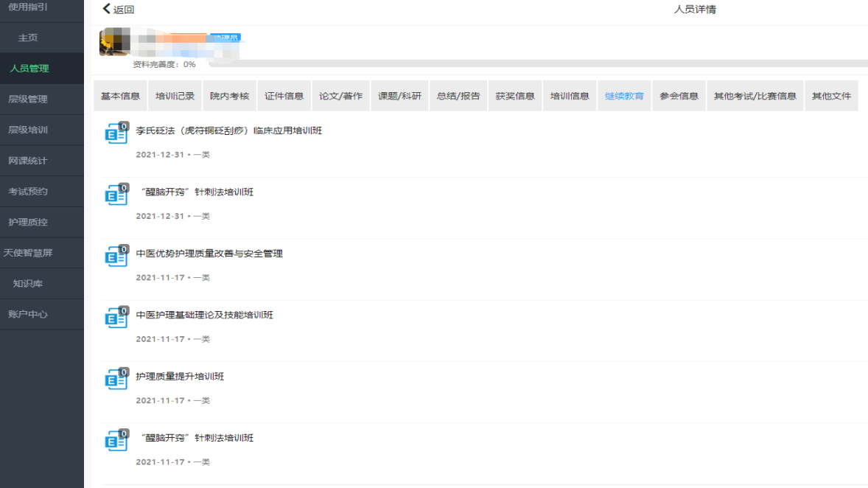This screenshot has width=868, height=488.
Task: Open 人员管理 in the sidebar
Action: (29, 69)
